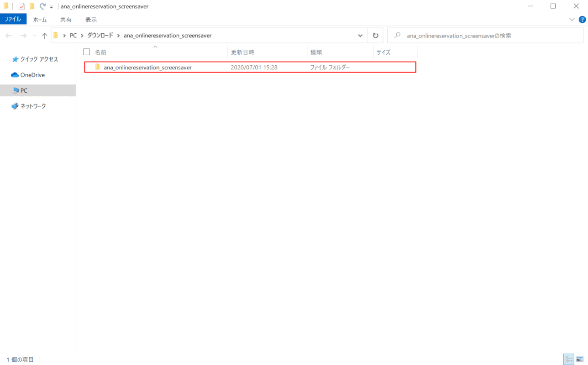Screen dimensions: 588x365
Task: Select PC in the navigation pane
Action: click(x=38, y=90)
